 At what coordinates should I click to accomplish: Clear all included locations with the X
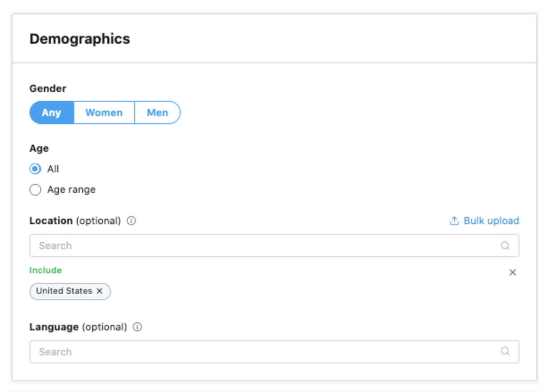[x=513, y=272]
